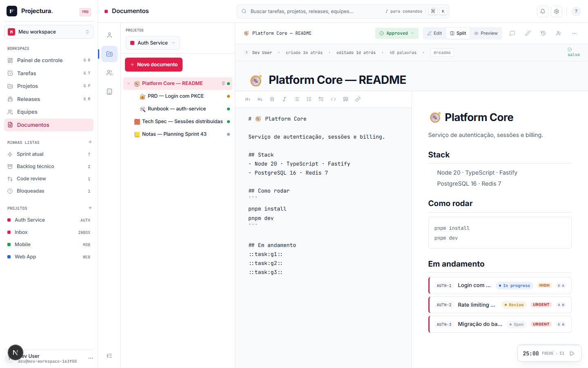Open the person icon in the narrow rail
The width and height of the screenshot is (588, 368).
tap(109, 35)
